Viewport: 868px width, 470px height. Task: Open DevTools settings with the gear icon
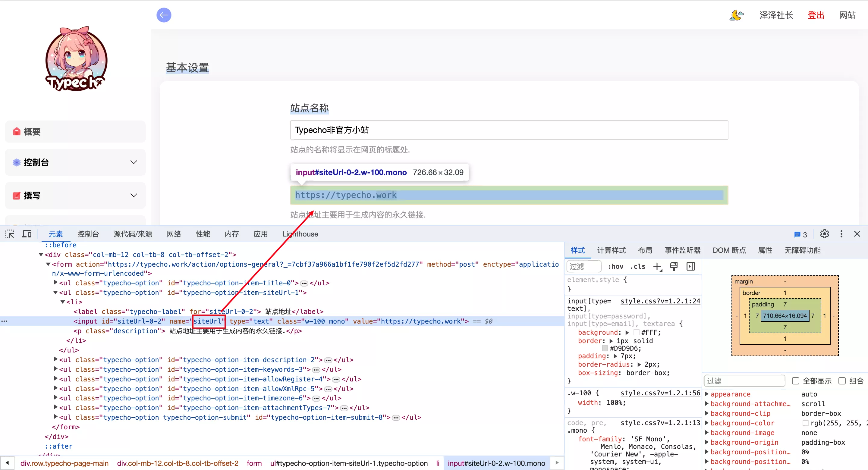[x=824, y=234]
